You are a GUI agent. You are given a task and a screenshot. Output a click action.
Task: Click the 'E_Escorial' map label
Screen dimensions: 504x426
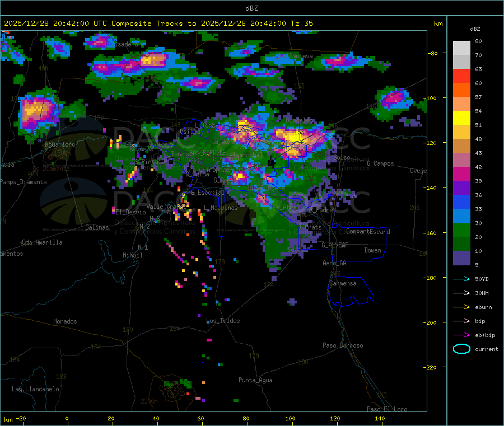click(x=208, y=193)
